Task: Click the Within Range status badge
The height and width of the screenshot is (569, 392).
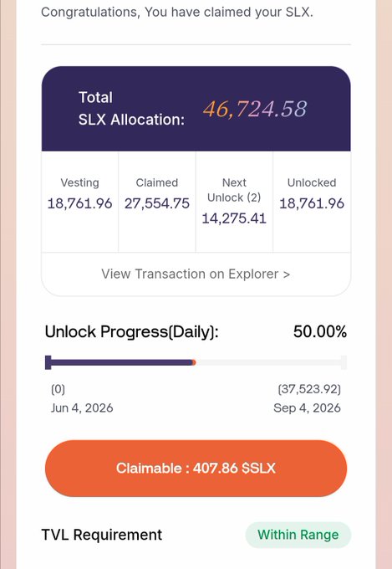Action: click(x=298, y=535)
